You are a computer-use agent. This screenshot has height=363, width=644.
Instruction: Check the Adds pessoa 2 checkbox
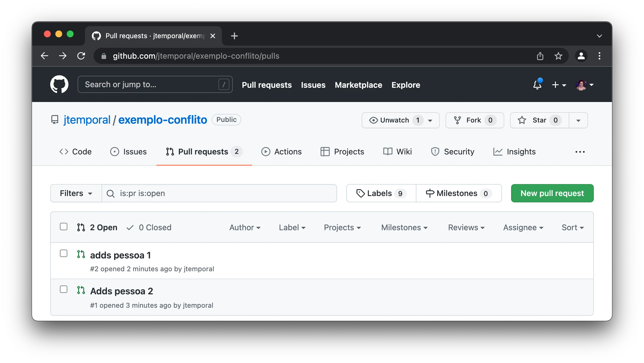click(64, 289)
